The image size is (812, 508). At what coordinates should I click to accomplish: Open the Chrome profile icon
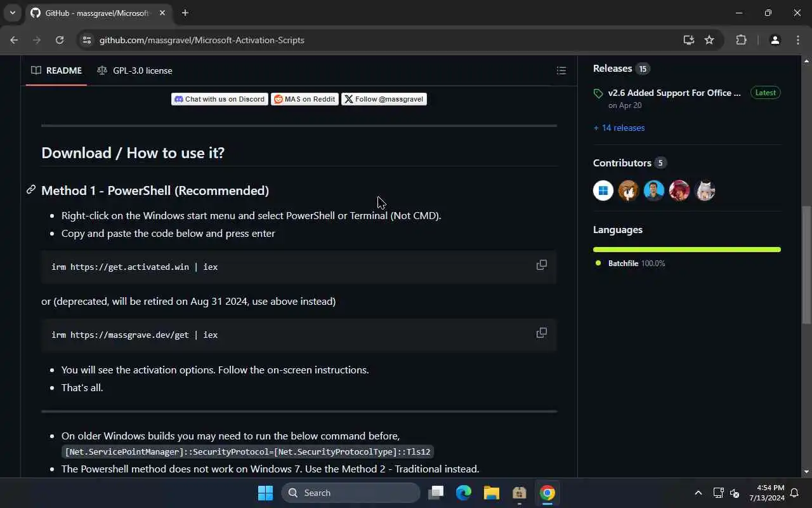775,40
